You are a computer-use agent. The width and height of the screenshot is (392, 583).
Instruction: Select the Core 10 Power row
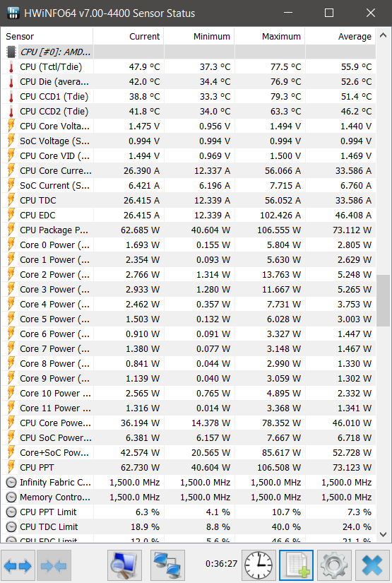[189, 394]
